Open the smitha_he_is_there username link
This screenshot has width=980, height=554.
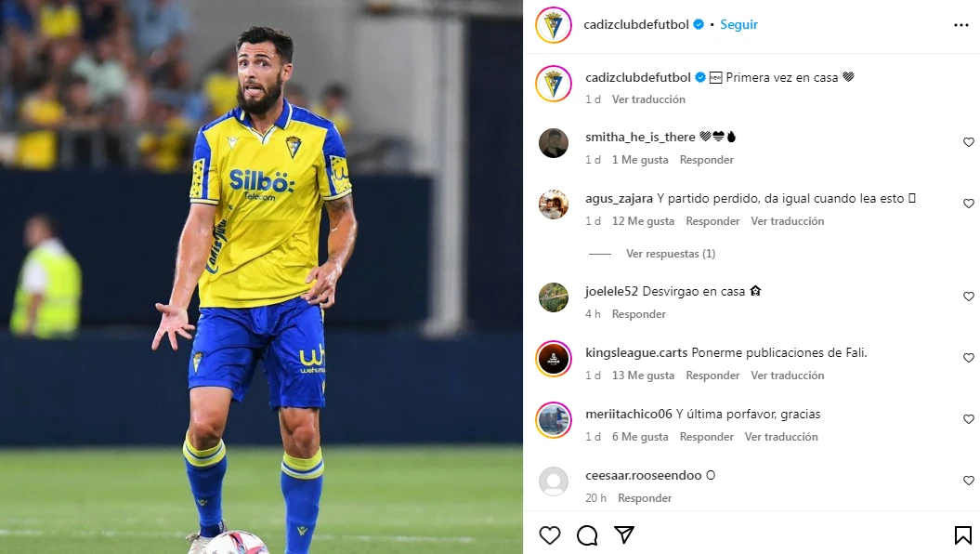(640, 137)
